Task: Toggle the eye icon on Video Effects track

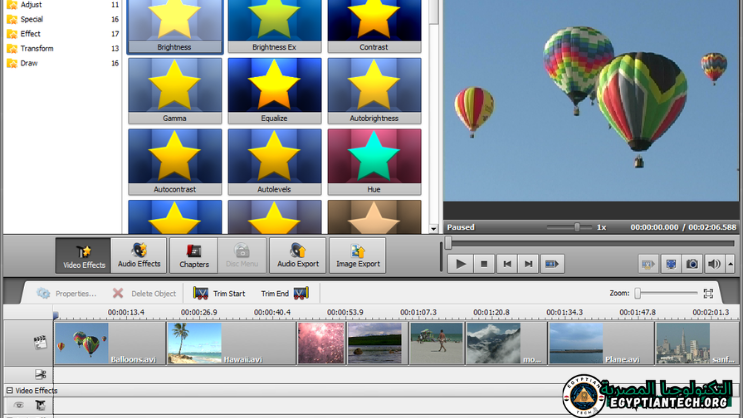Action: click(x=18, y=406)
